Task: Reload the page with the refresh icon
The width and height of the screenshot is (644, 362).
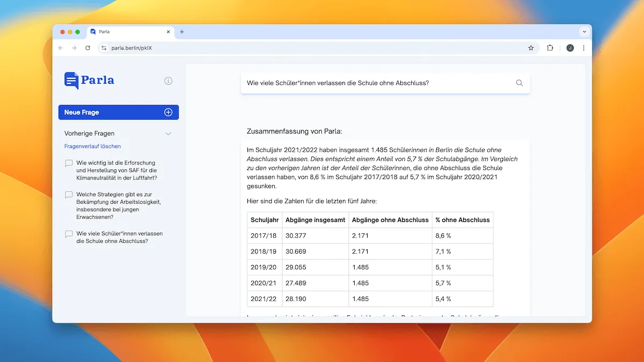Action: click(88, 48)
